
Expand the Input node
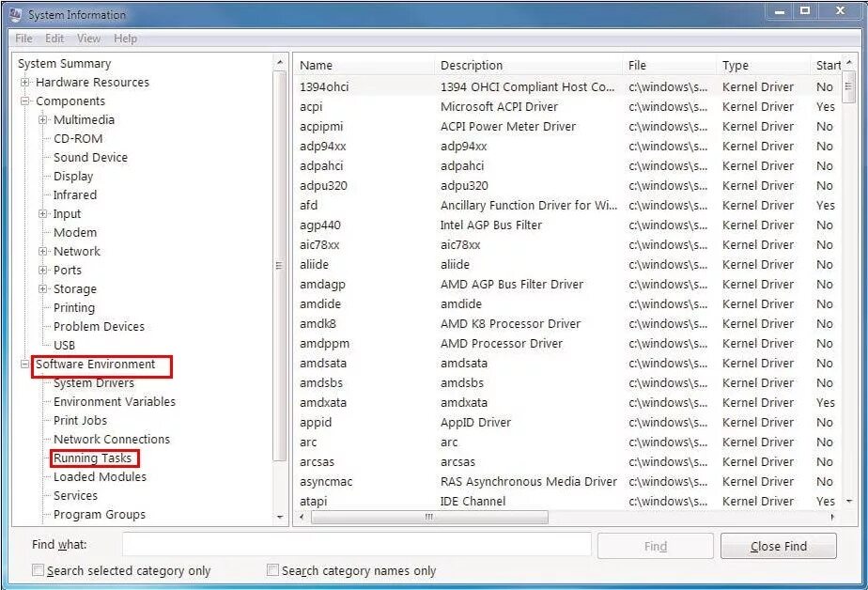pyautogui.click(x=42, y=213)
